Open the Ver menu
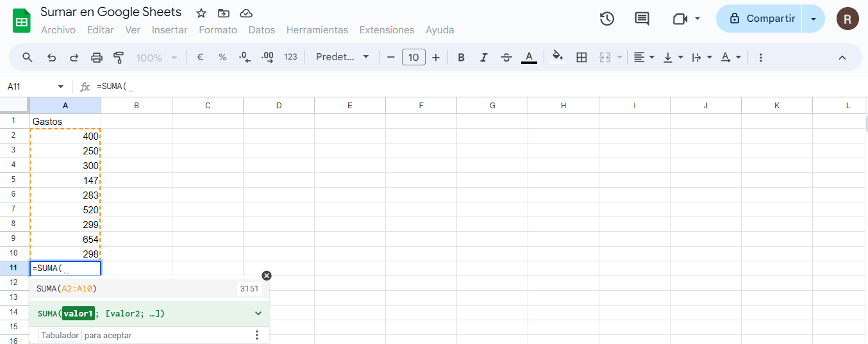This screenshot has height=344, width=868. pos(133,29)
